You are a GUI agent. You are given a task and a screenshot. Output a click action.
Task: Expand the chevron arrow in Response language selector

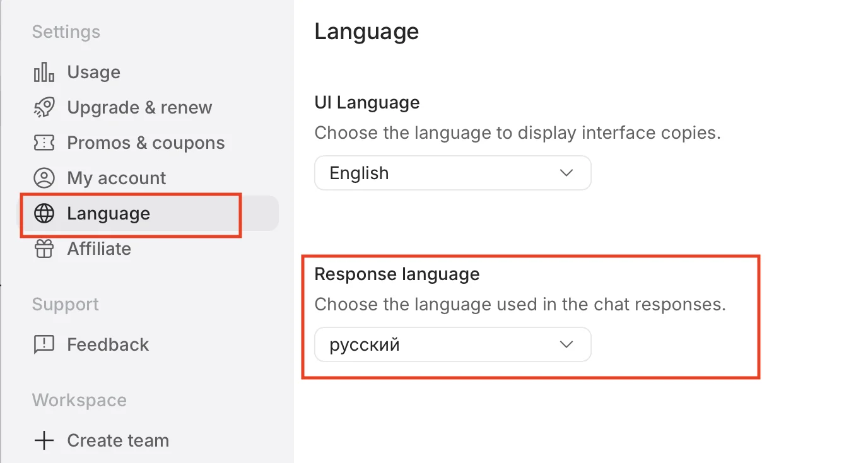tap(566, 344)
